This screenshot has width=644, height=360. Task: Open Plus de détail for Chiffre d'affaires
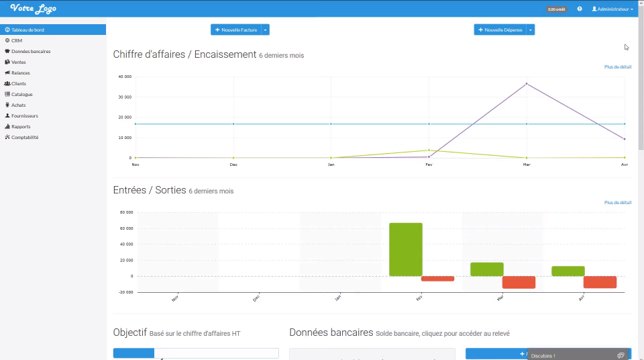pyautogui.click(x=617, y=66)
